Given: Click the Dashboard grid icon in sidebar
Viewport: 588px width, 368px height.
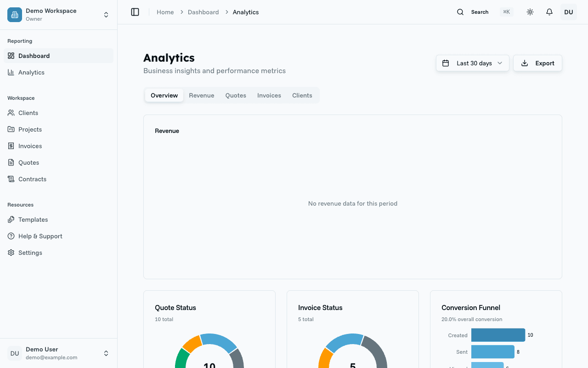Looking at the screenshot, I should pos(11,56).
